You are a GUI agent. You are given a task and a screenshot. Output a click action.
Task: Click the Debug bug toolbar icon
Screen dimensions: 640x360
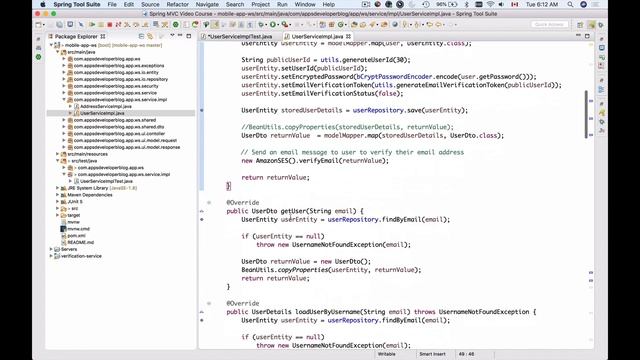260,24
